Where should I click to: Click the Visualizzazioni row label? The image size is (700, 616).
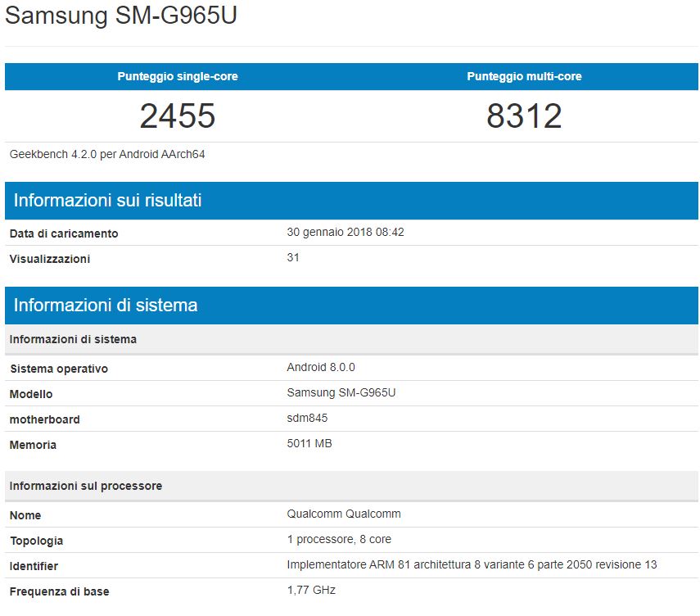click(x=50, y=259)
